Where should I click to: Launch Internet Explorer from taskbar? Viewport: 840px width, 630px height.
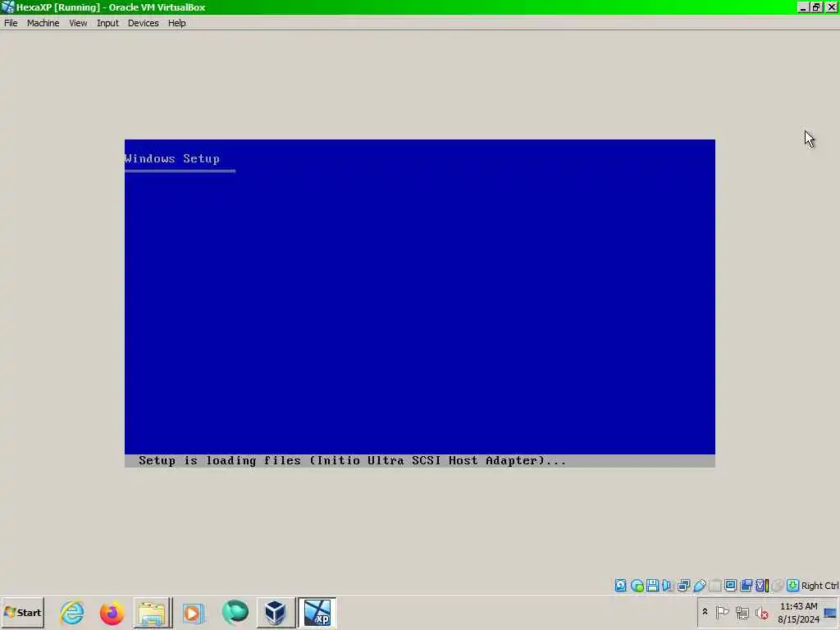72,613
